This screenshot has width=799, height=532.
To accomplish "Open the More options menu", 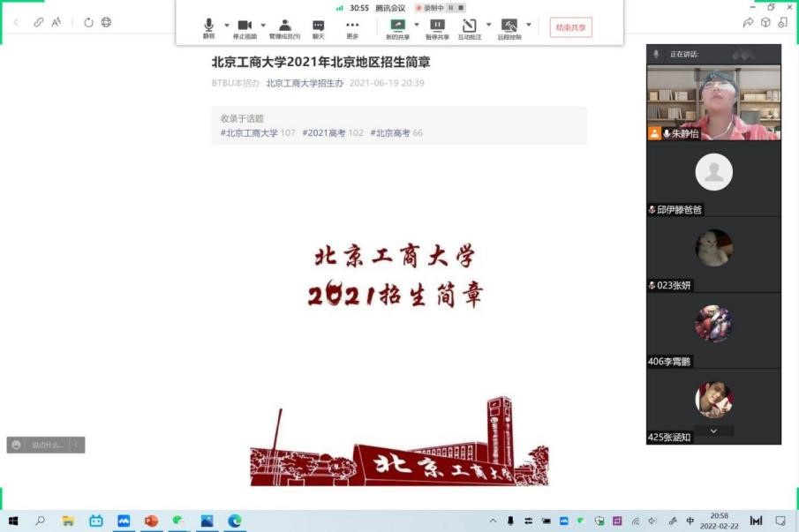I will pos(352,27).
